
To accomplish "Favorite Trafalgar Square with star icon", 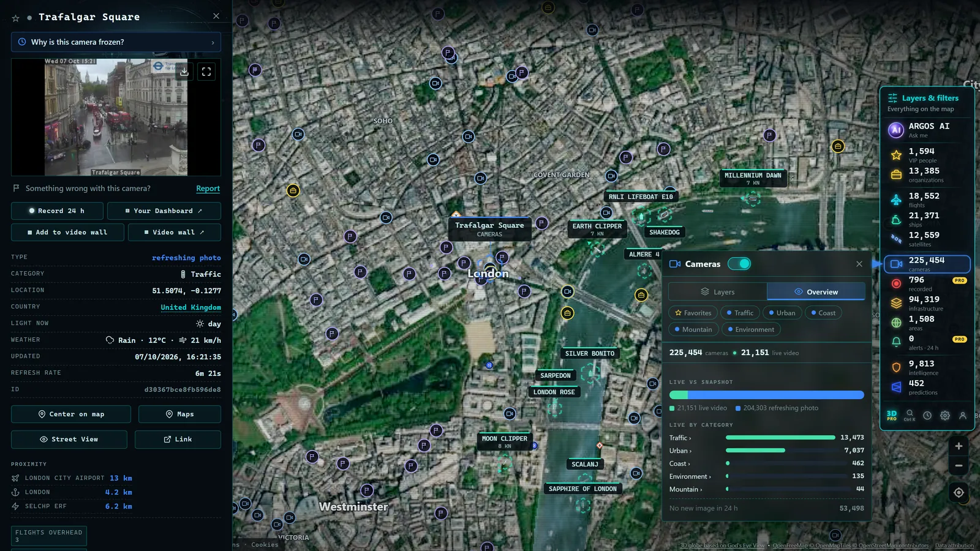I will [x=16, y=18].
